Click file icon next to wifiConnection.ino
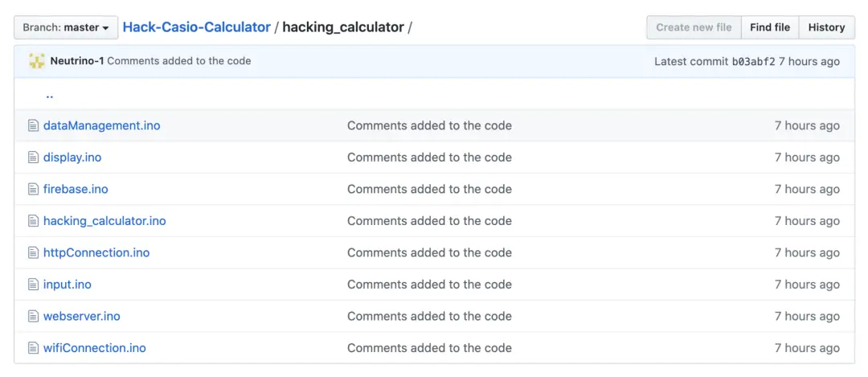Image resolution: width=868 pixels, height=377 pixels. point(33,348)
